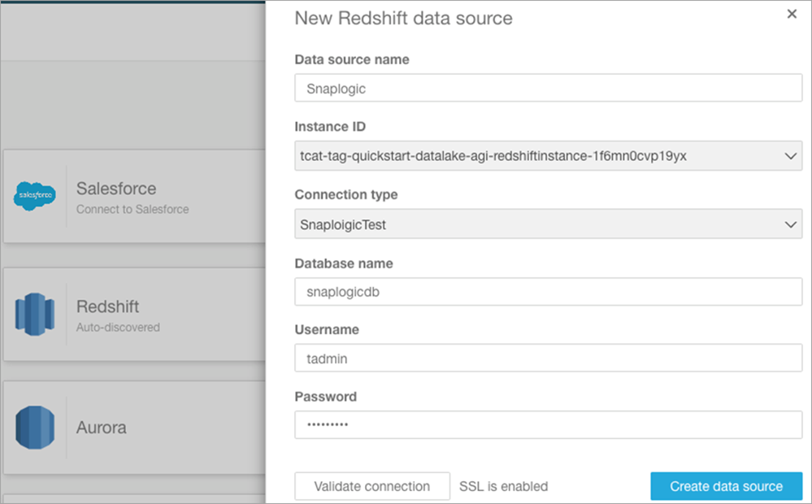The height and width of the screenshot is (504, 812).
Task: Focus the Database name input field
Action: (x=548, y=291)
